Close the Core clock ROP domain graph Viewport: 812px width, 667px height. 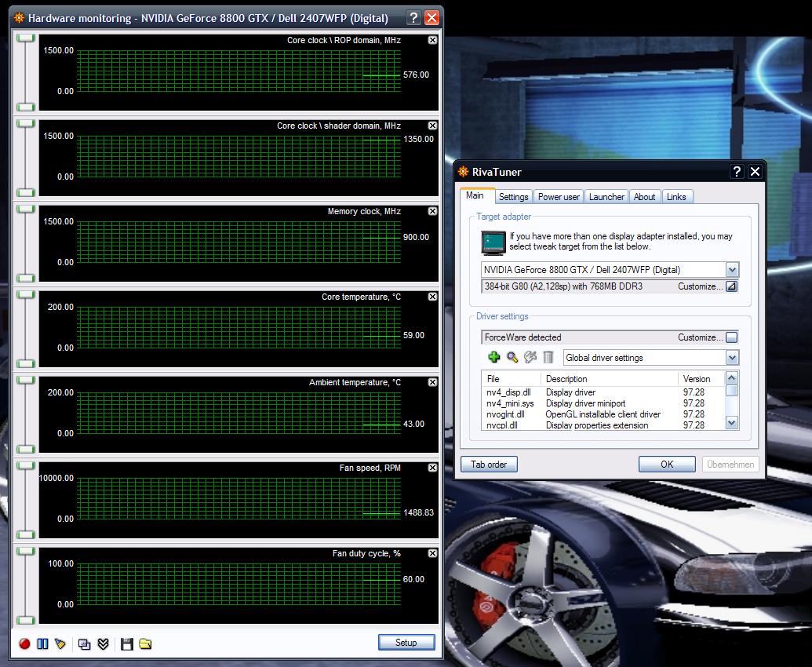click(432, 40)
